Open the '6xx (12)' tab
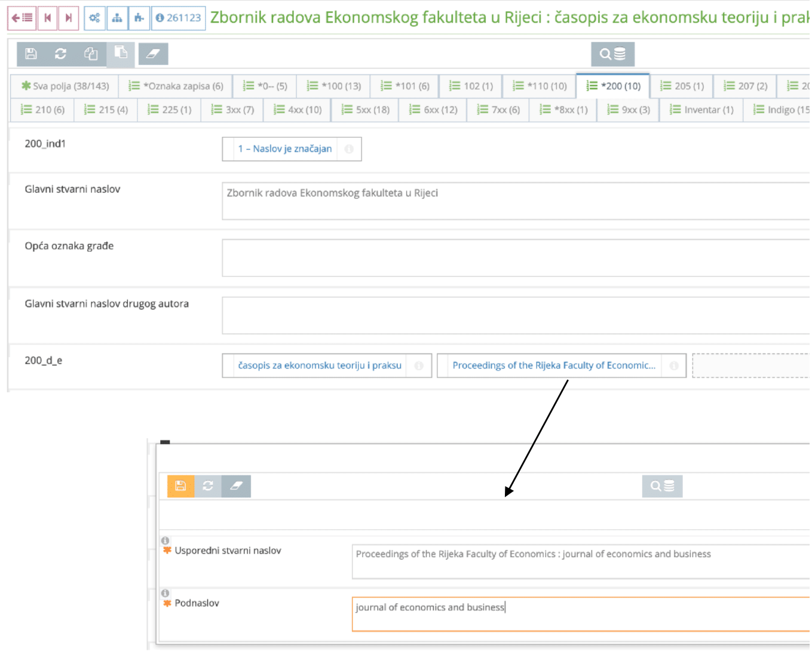This screenshot has width=812, height=658. [434, 110]
